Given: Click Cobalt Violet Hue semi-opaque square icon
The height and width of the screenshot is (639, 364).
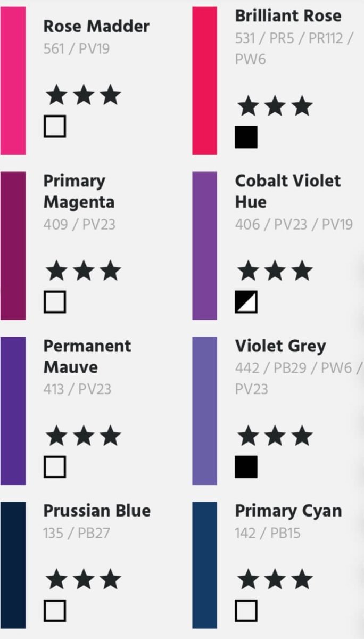Looking at the screenshot, I should coord(246,302).
